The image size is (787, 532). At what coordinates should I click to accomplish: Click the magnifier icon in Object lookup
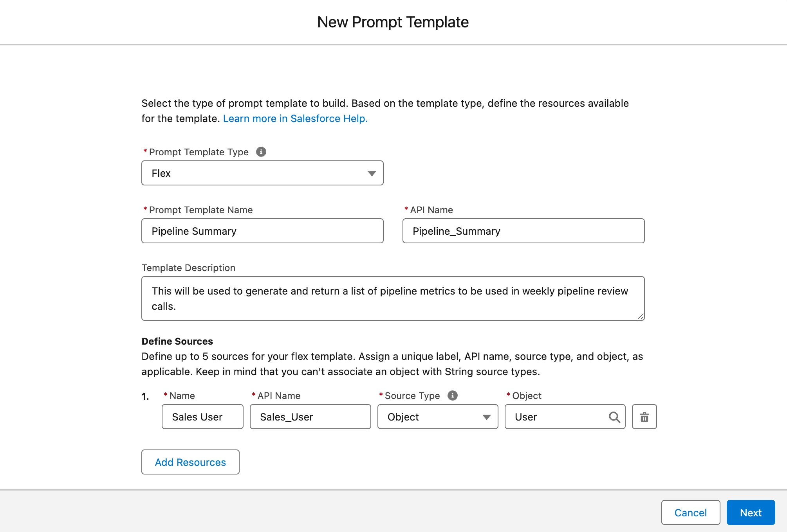(614, 417)
